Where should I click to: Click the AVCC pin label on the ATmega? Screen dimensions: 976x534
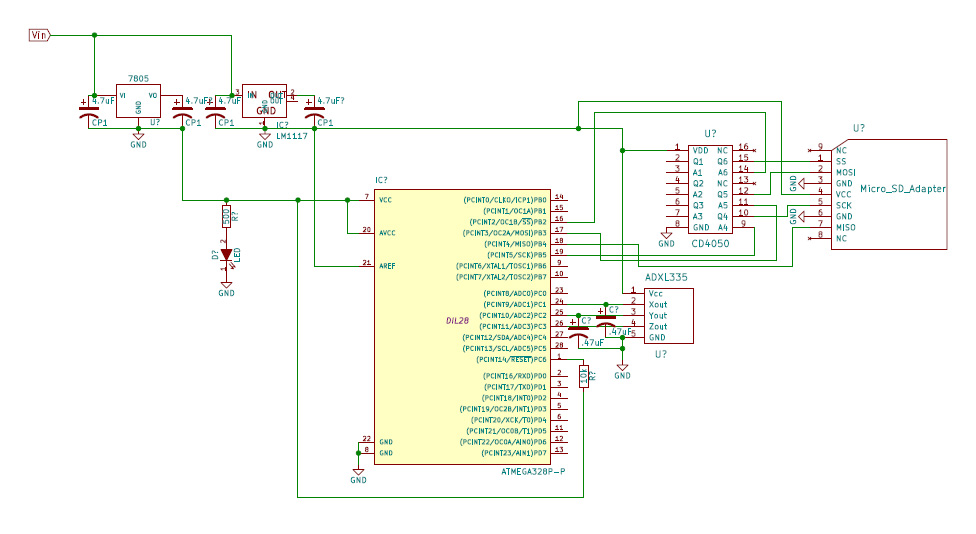click(x=387, y=233)
